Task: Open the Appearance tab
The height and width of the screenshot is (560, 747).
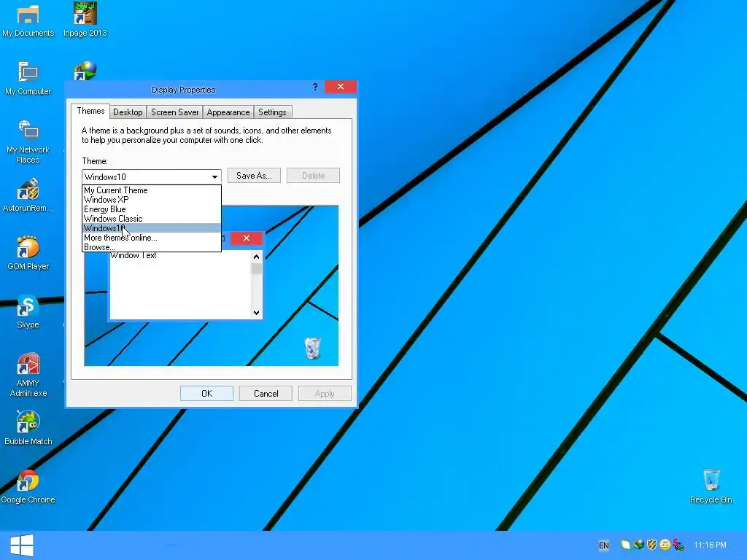Action: [x=228, y=112]
